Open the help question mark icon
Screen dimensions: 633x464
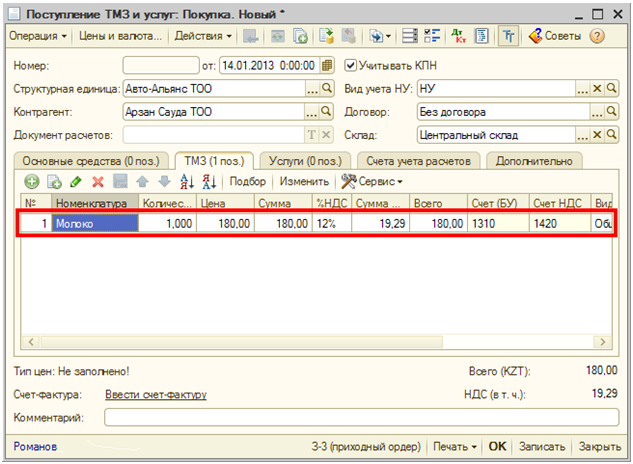pos(597,36)
